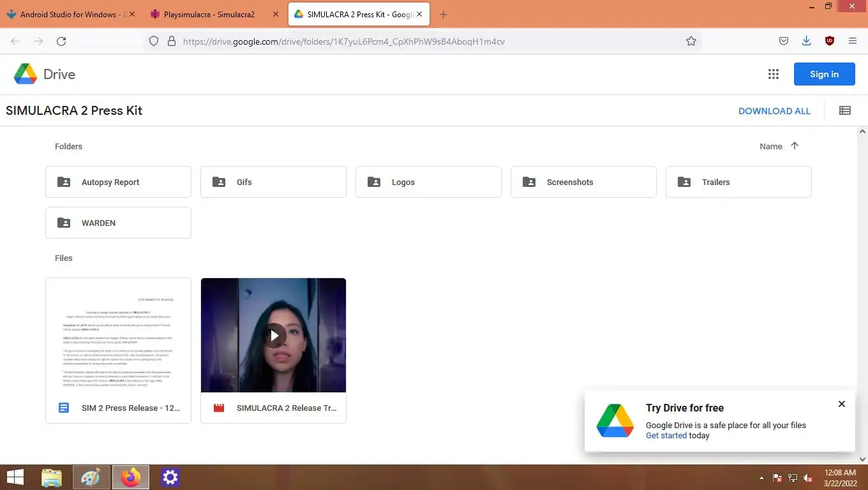868x490 pixels.
Task: Click the taskbar clock and date
Action: click(x=840, y=478)
